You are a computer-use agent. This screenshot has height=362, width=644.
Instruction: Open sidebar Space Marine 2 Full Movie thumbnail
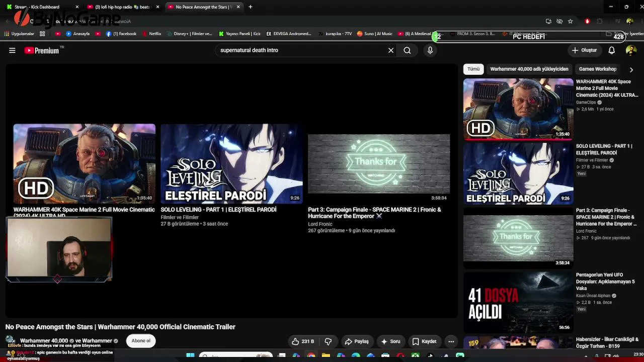click(x=518, y=109)
